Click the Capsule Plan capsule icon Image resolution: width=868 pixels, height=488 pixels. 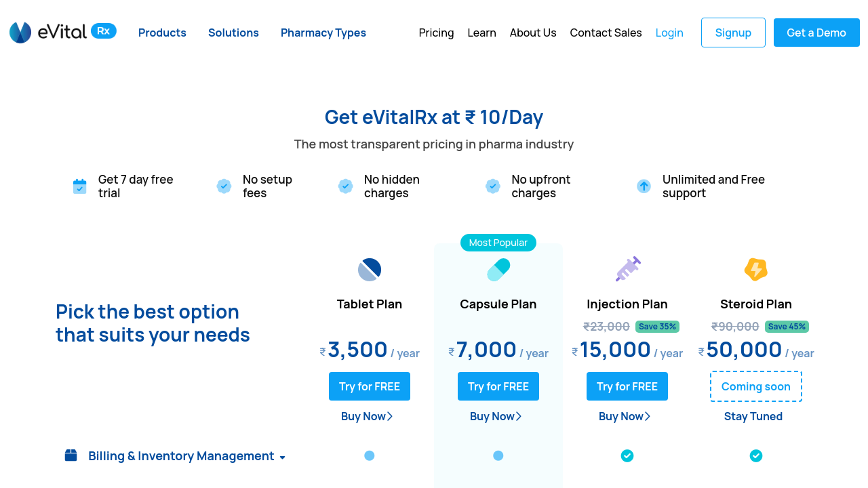(x=498, y=270)
